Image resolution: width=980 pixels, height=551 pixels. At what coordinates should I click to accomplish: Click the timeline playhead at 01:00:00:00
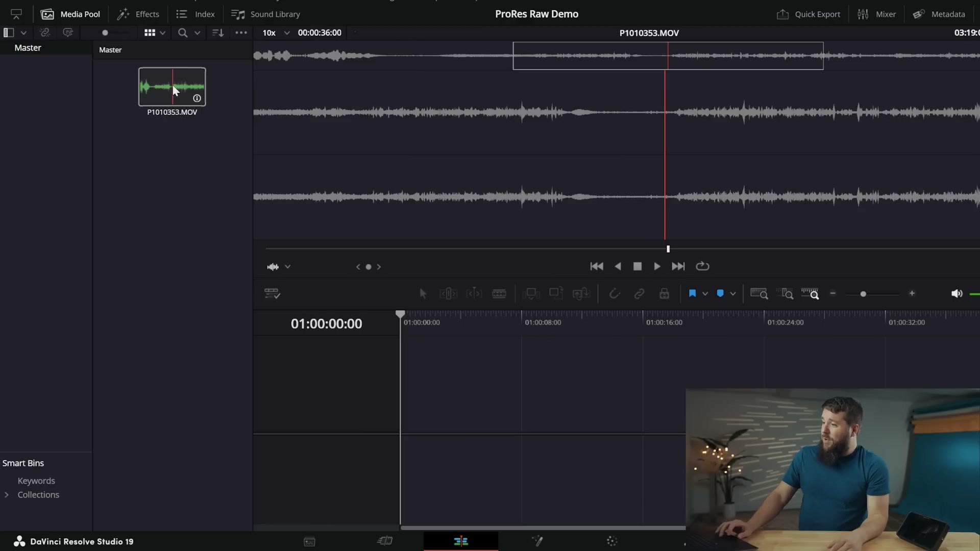pos(400,314)
